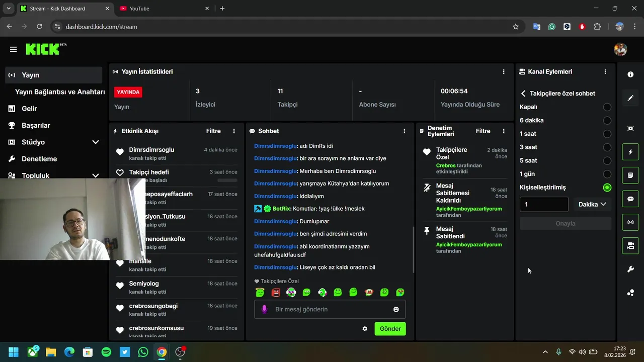The width and height of the screenshot is (644, 362).
Task: Open Spotify from the taskbar
Action: [x=106, y=352]
